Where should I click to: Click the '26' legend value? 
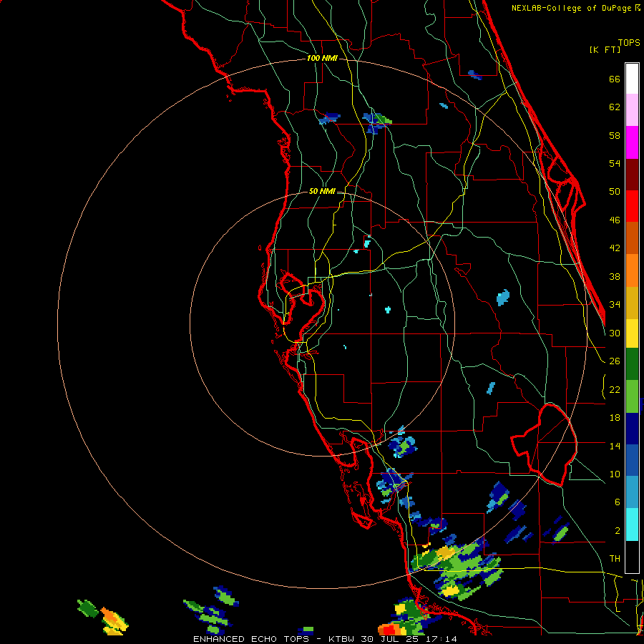615,361
